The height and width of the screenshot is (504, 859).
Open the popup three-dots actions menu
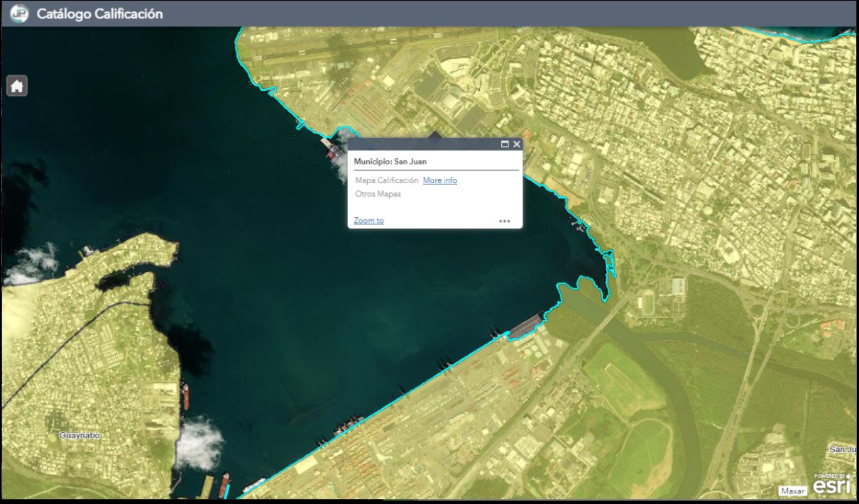pos(504,221)
